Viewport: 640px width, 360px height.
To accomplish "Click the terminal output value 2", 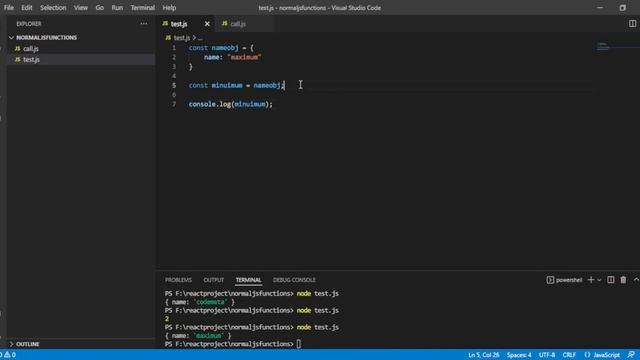I will [167, 319].
